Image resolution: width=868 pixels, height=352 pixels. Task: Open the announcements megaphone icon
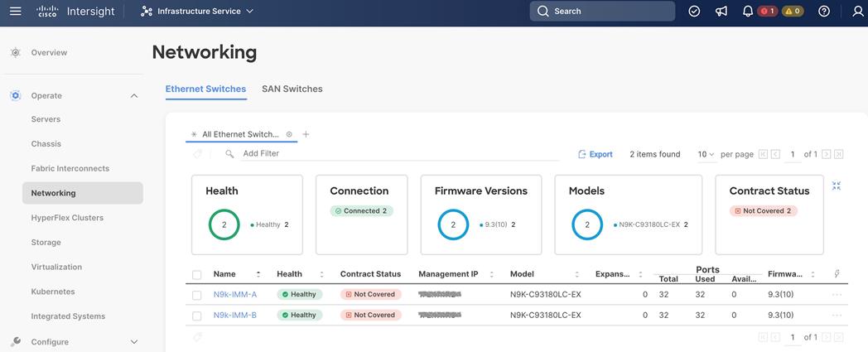721,11
